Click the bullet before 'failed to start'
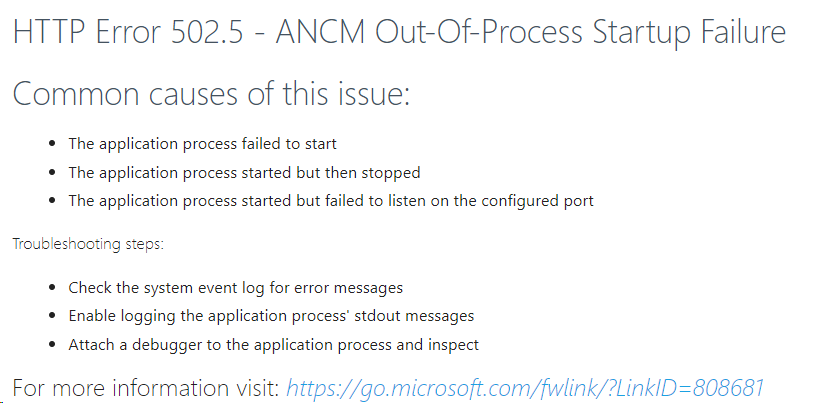This screenshot has height=403, width=819. tap(52, 144)
